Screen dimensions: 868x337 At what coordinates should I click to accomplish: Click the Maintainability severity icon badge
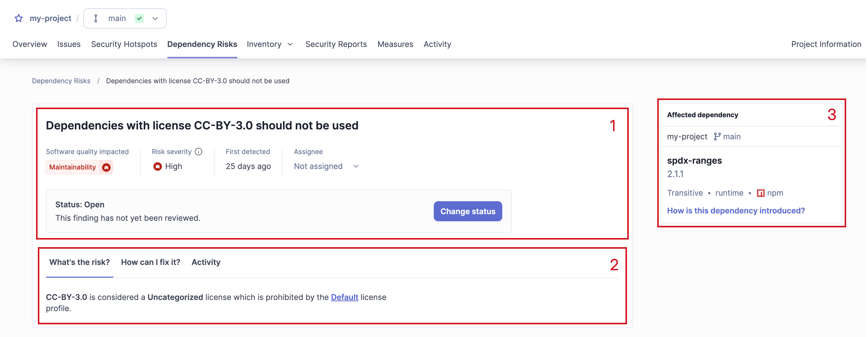pos(106,167)
